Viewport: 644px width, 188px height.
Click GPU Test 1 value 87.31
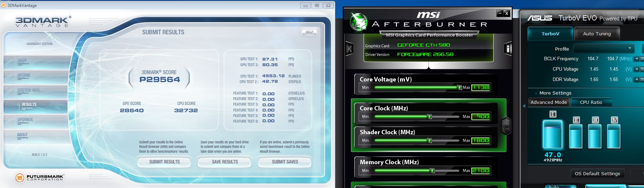click(270, 59)
